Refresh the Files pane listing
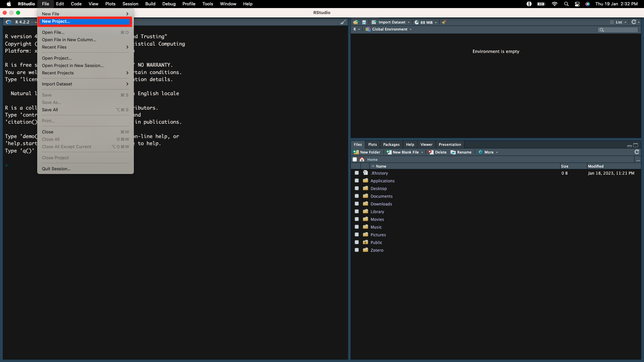Viewport: 644px width, 362px height. coord(637,152)
